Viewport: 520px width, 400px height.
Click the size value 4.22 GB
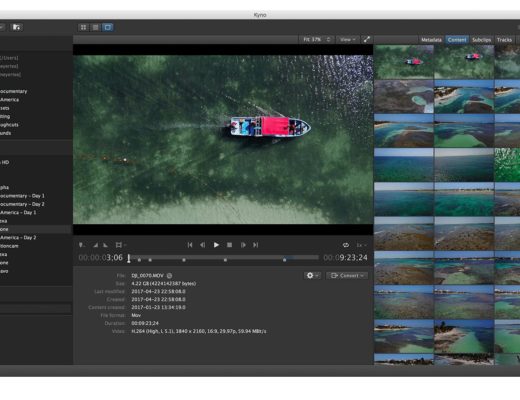(x=164, y=284)
